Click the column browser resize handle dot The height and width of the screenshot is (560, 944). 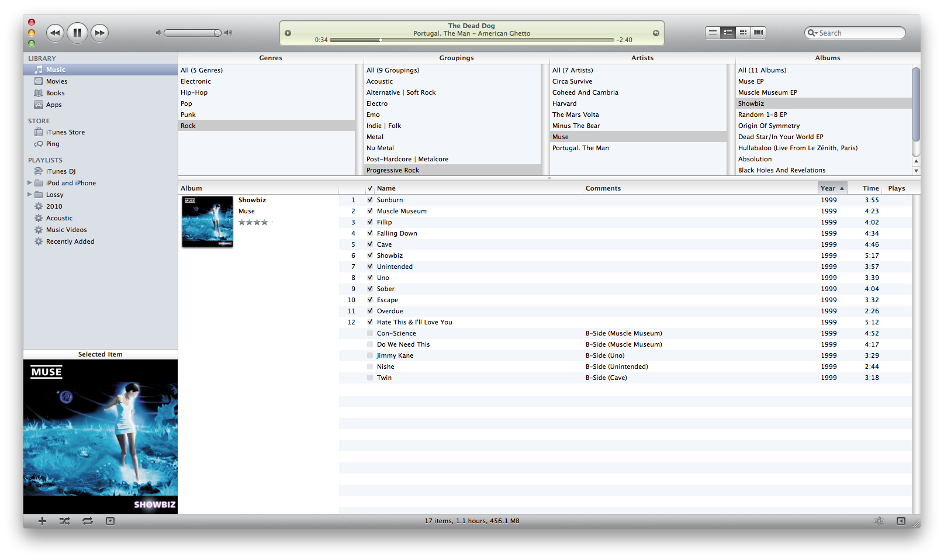[x=549, y=178]
